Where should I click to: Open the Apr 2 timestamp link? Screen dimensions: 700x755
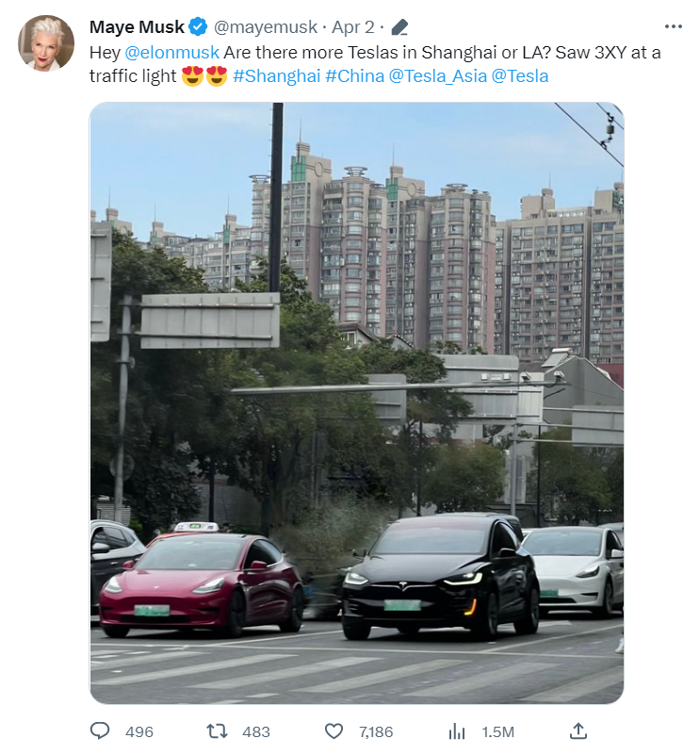[353, 27]
